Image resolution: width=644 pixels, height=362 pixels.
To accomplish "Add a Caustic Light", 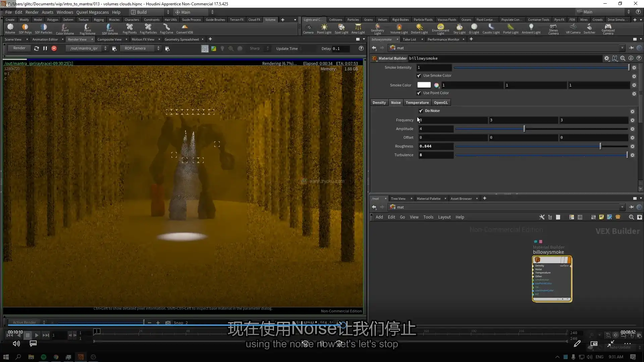I will coord(491,28).
